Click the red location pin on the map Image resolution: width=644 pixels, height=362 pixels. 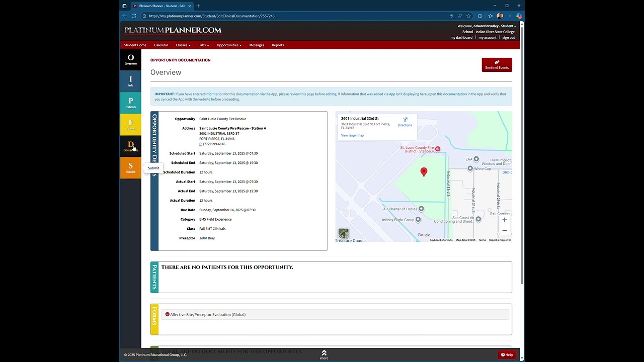(x=424, y=172)
